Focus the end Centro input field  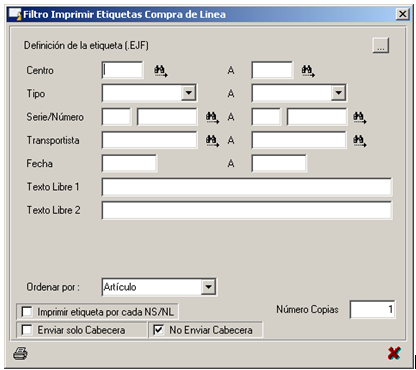coord(272,70)
